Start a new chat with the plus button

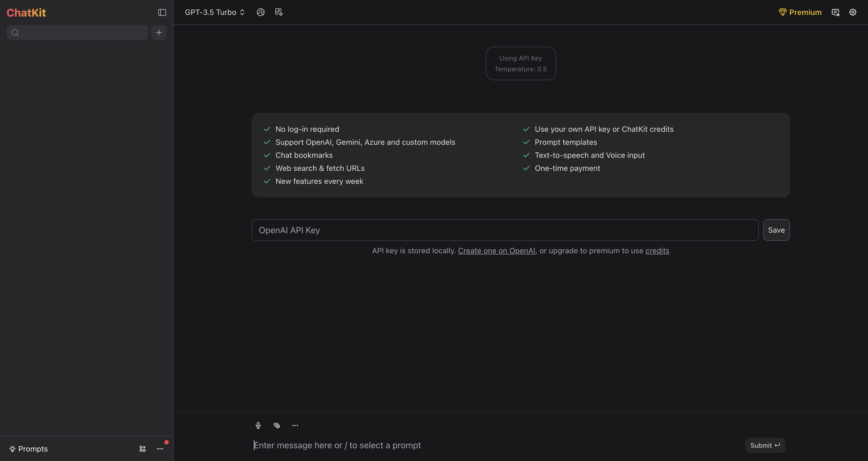pyautogui.click(x=159, y=33)
